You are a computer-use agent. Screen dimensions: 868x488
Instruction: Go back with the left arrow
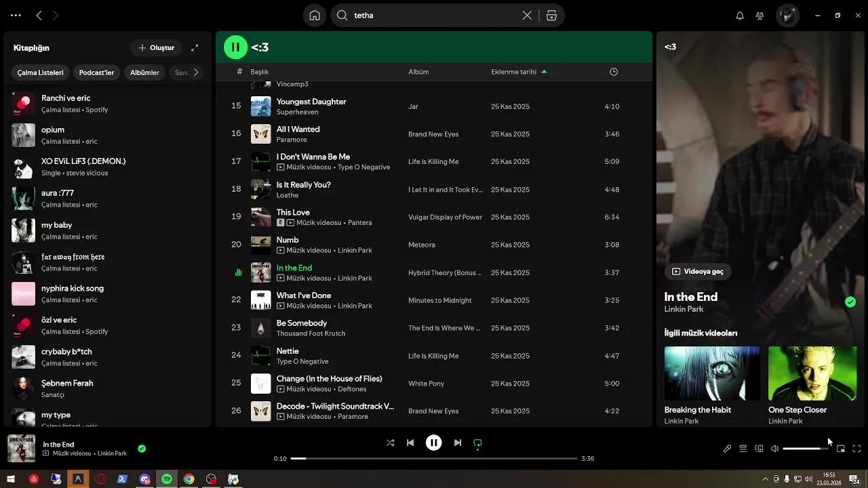[39, 16]
